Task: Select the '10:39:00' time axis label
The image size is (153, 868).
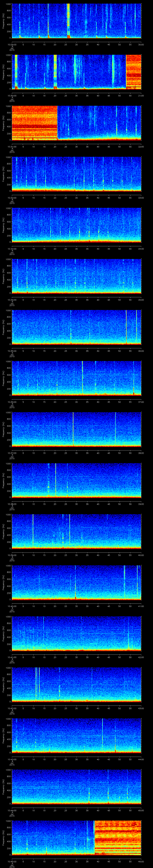Action: click(12, 555)
